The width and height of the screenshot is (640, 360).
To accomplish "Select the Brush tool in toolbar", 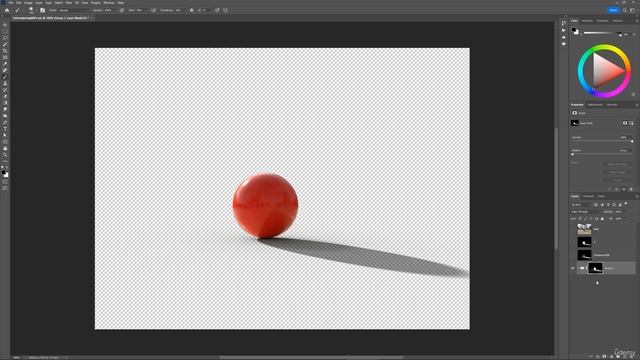I will coord(5,77).
